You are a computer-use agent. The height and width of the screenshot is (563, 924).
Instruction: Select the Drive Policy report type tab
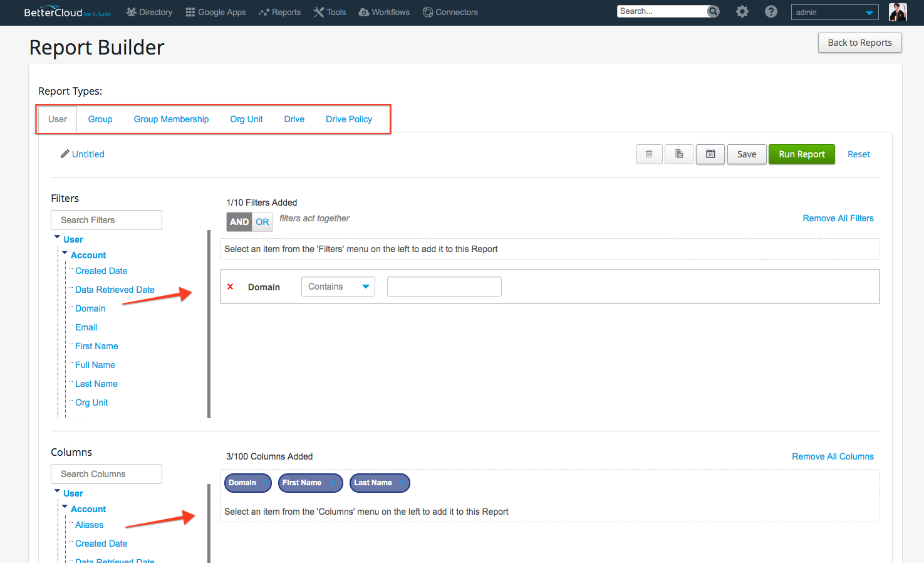point(349,119)
